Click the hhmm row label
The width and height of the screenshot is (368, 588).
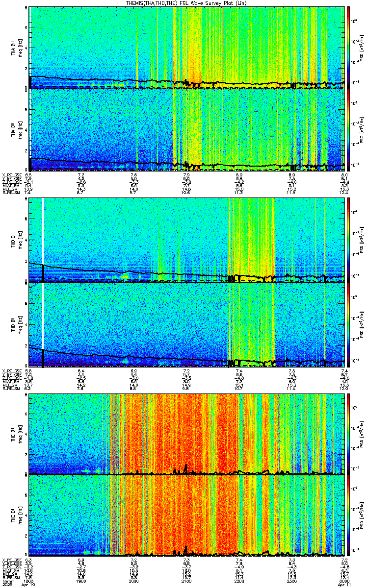pos(8,581)
